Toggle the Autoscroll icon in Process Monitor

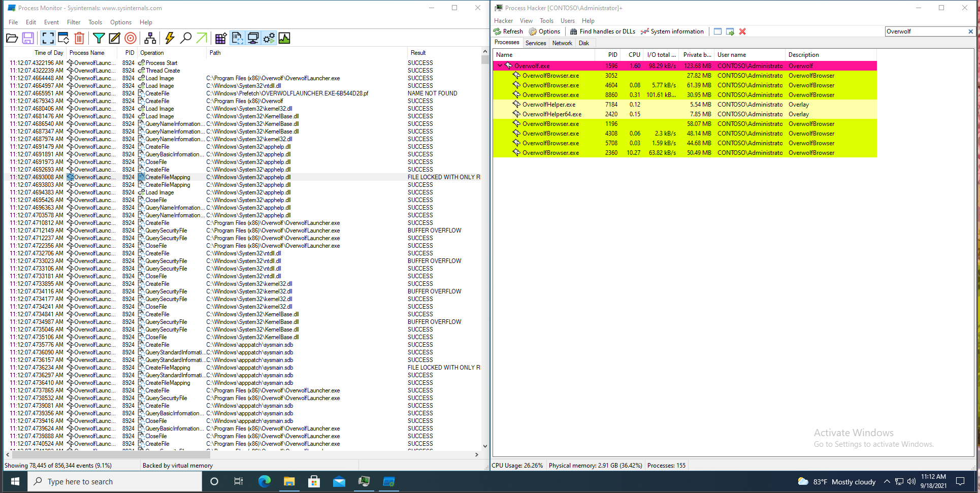(63, 38)
